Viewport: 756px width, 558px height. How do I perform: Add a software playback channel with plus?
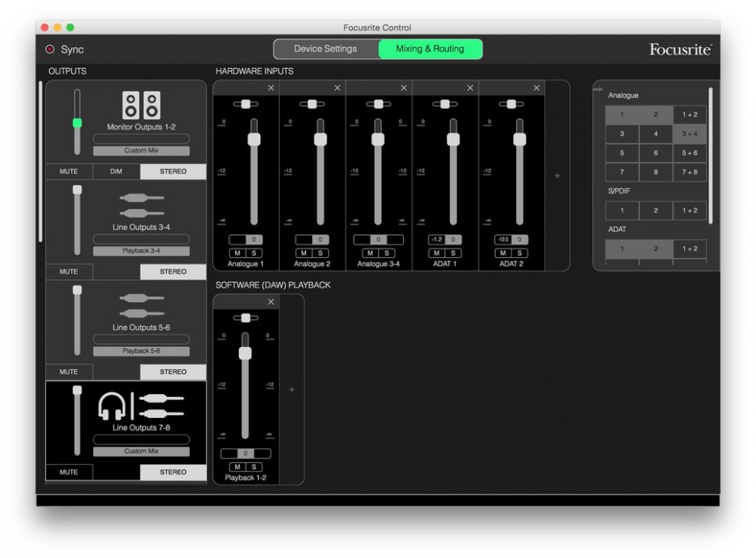click(291, 389)
